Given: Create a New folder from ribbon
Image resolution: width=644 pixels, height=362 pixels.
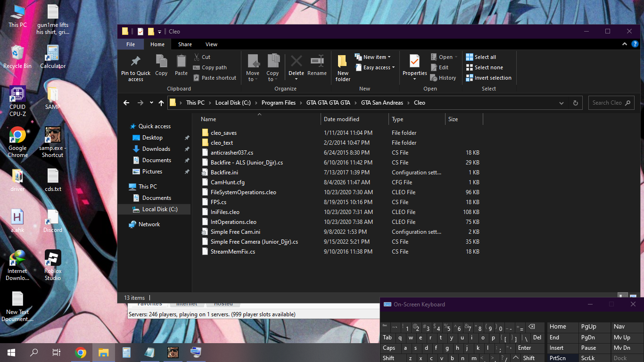Looking at the screenshot, I should 343,68.
